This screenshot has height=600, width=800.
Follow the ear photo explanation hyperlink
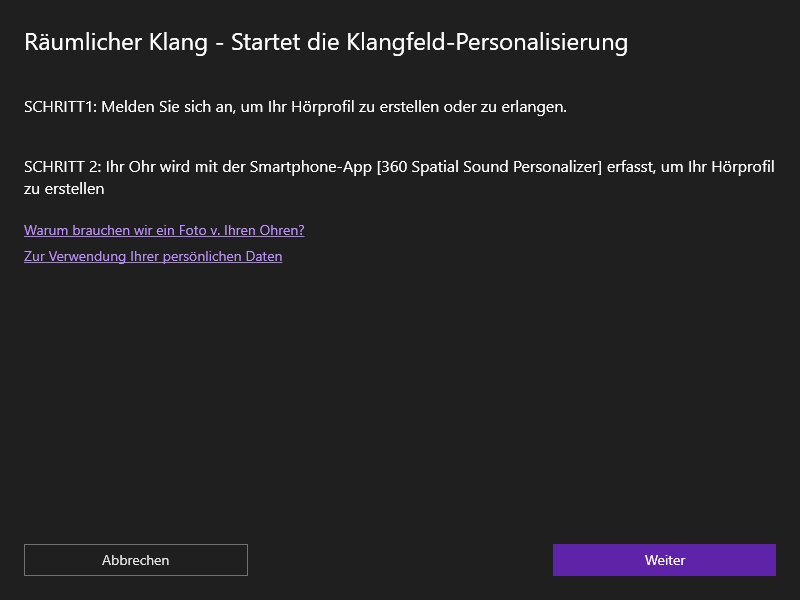click(164, 230)
